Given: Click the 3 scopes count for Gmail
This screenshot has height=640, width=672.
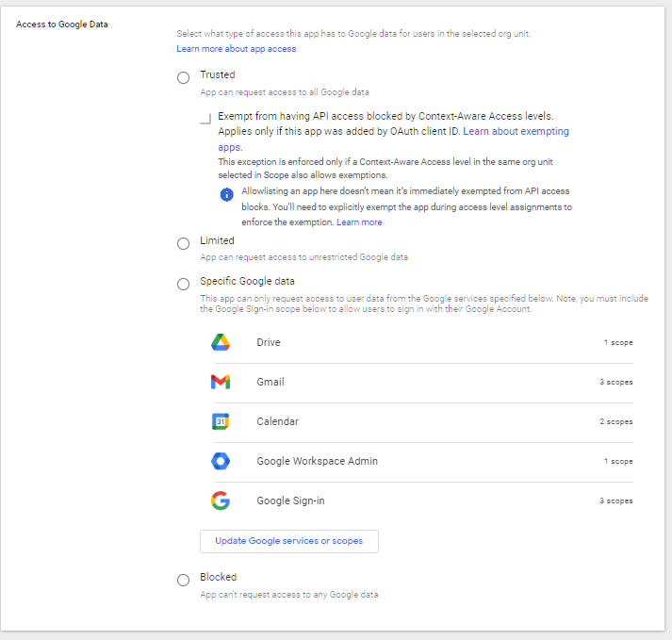Looking at the screenshot, I should tap(616, 382).
